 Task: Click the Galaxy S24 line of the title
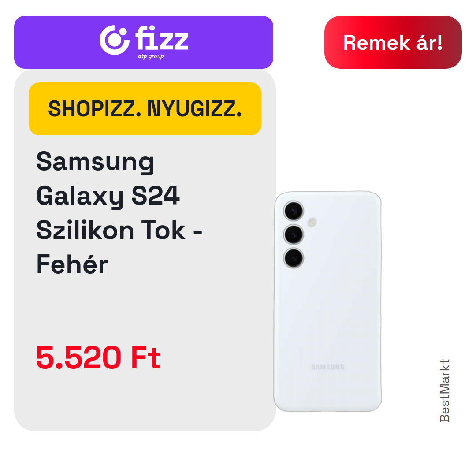pos(108,196)
